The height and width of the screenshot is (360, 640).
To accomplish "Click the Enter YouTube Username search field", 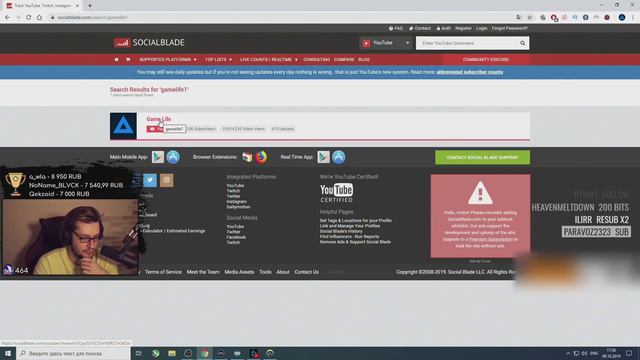I will (468, 43).
